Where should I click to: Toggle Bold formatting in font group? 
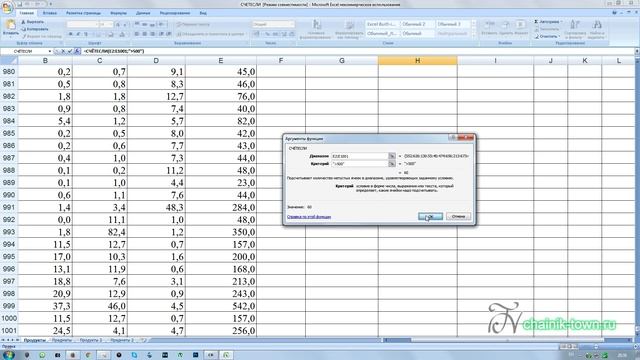point(71,34)
